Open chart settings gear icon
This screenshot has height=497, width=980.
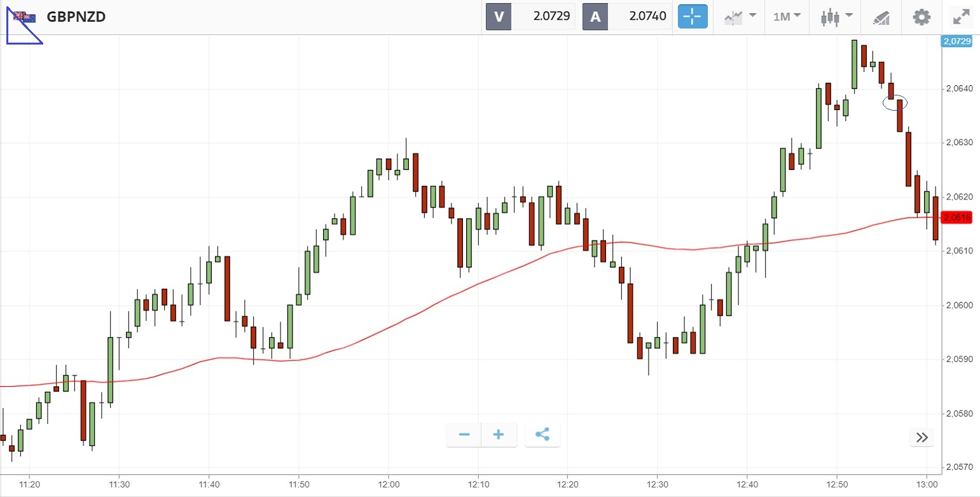point(921,17)
